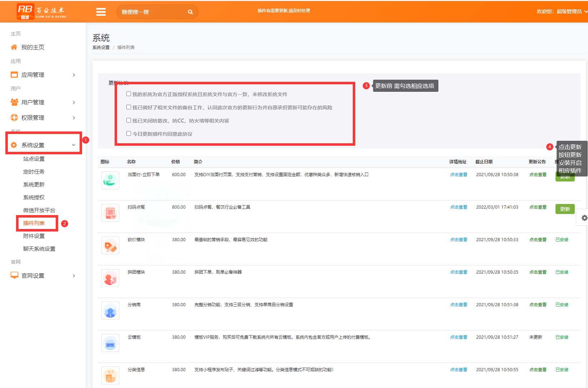Open the floating settings gear on right edge
Viewport: 588px width, 388px height.
(x=584, y=218)
